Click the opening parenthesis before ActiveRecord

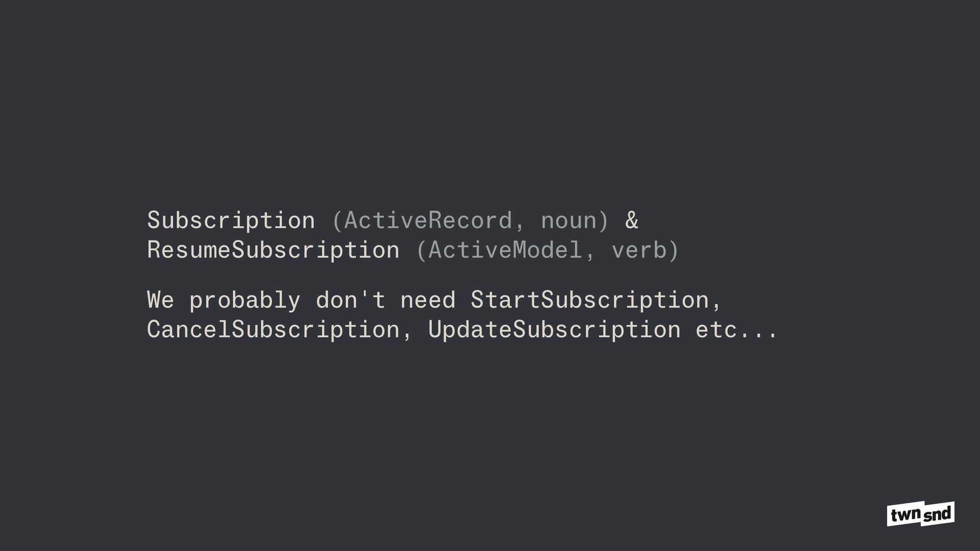(337, 221)
